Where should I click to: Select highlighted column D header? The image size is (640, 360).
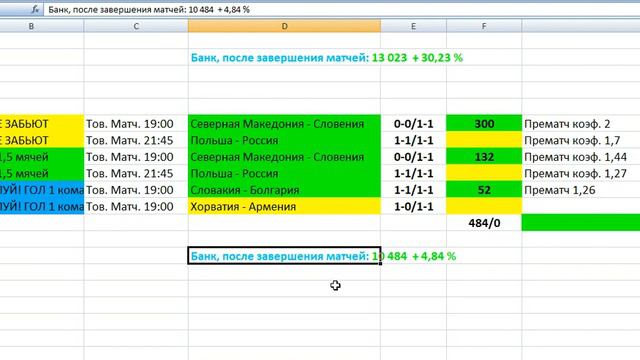point(284,26)
